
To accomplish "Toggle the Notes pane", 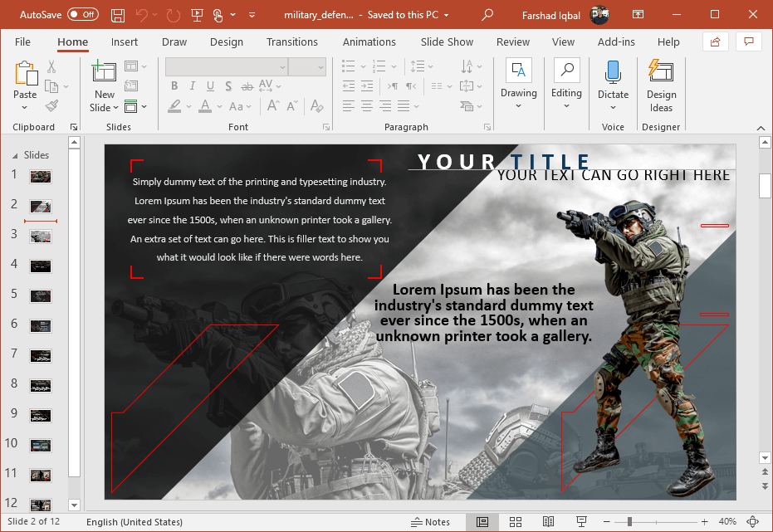I will tap(431, 522).
